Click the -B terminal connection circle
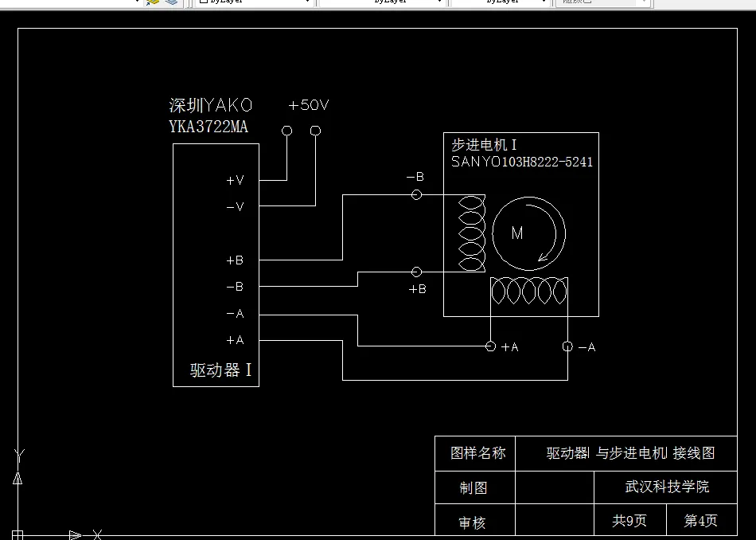 tap(415, 194)
